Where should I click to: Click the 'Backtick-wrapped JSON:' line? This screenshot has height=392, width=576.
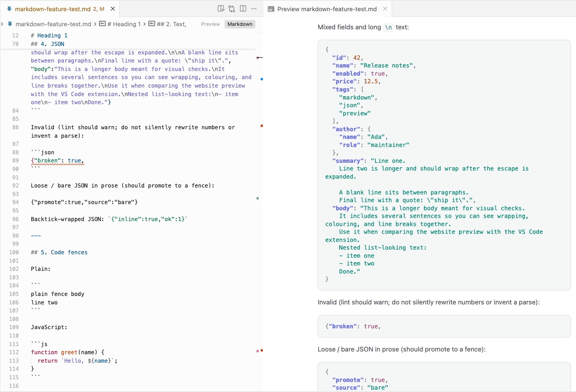[x=109, y=219]
